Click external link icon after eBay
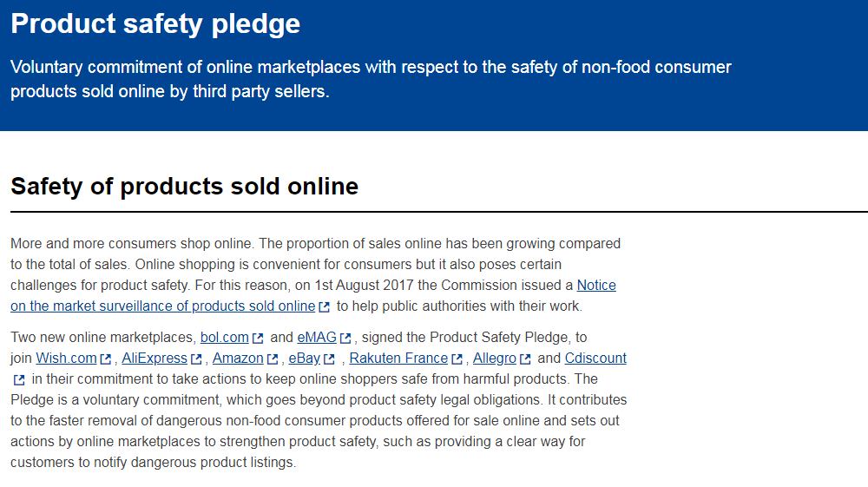The image size is (868, 487). pyautogui.click(x=329, y=359)
